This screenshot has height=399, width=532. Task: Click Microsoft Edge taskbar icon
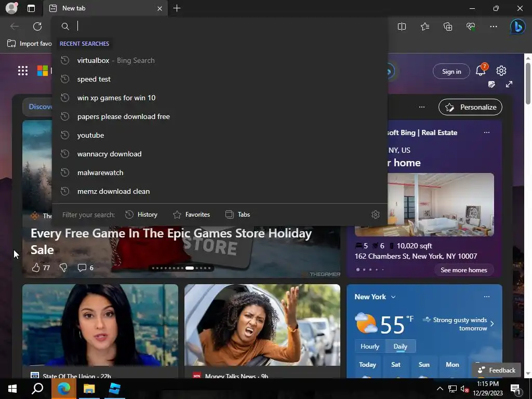point(64,389)
